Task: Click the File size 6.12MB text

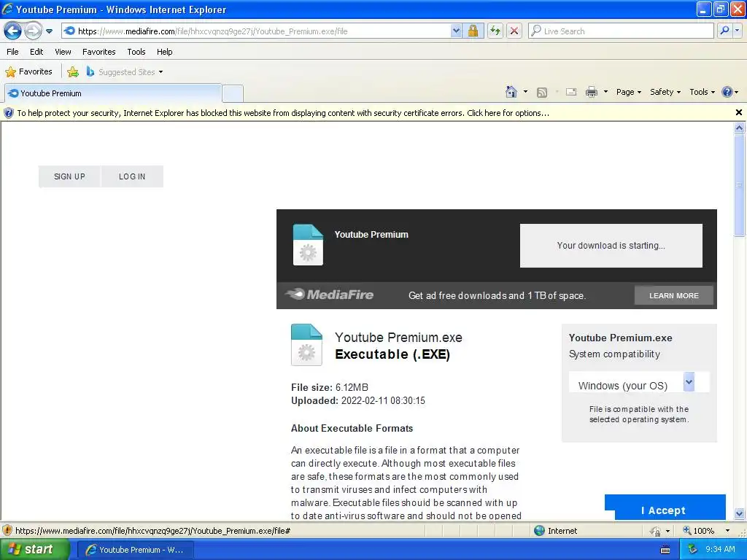Action: [330, 388]
